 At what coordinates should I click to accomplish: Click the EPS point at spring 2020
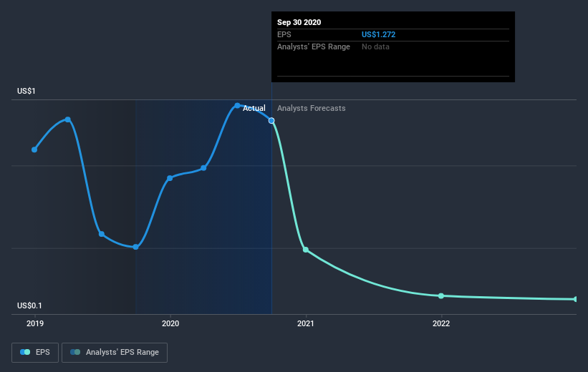pos(203,168)
